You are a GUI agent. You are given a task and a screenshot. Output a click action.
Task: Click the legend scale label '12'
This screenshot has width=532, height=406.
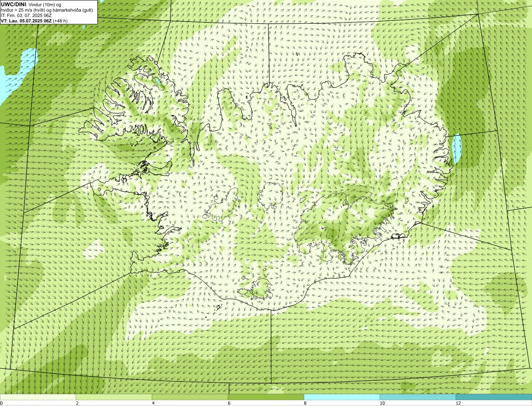click(458, 403)
